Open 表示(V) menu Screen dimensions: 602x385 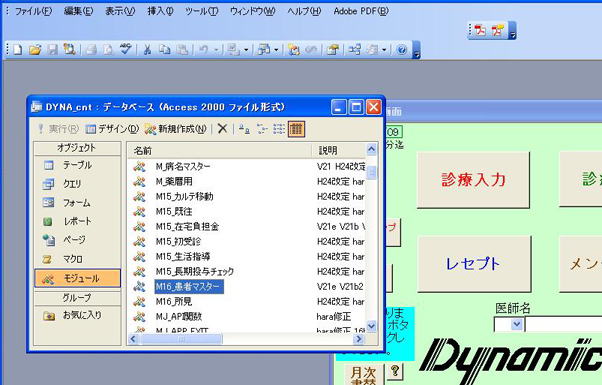[120, 11]
